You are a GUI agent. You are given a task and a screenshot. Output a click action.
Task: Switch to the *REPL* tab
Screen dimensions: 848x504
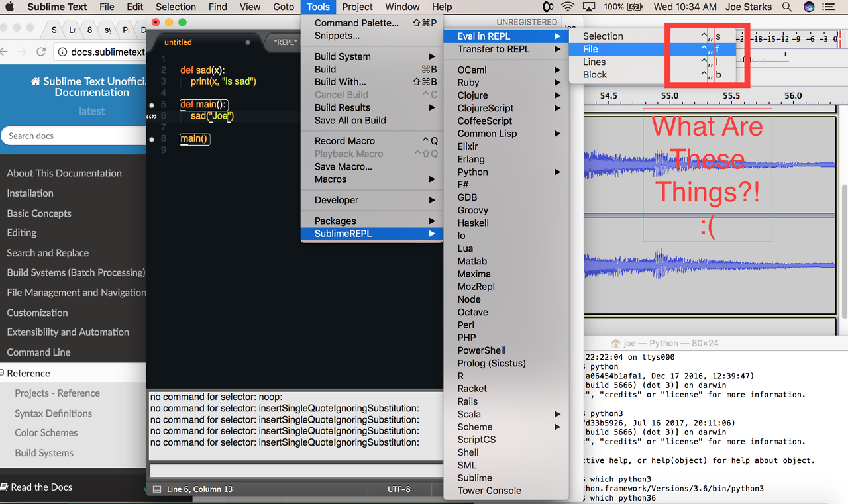coord(285,42)
